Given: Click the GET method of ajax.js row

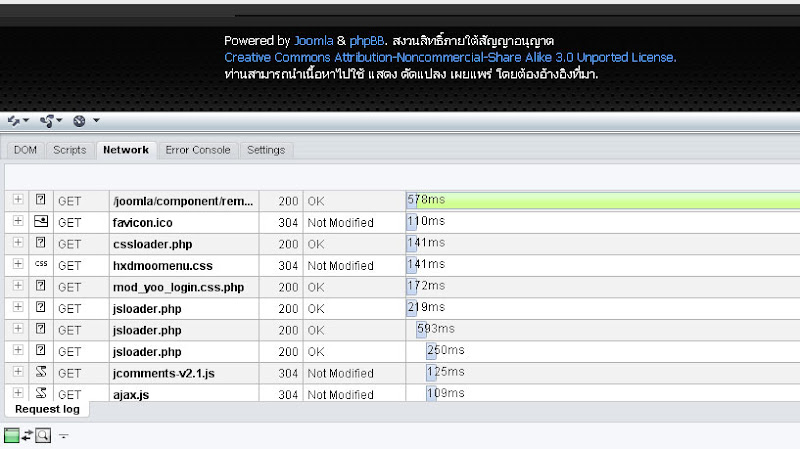Looking at the screenshot, I should pyautogui.click(x=69, y=394).
